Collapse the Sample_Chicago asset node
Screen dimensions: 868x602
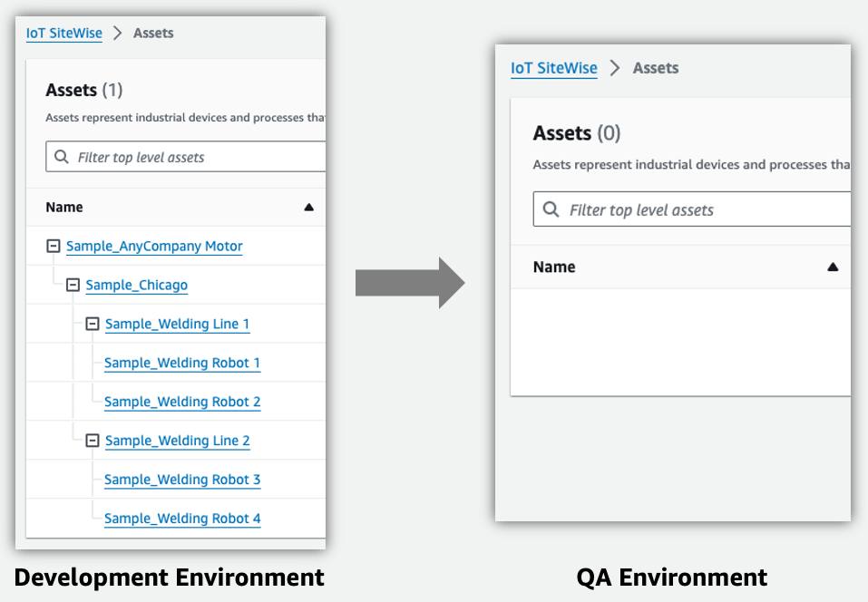tap(73, 286)
